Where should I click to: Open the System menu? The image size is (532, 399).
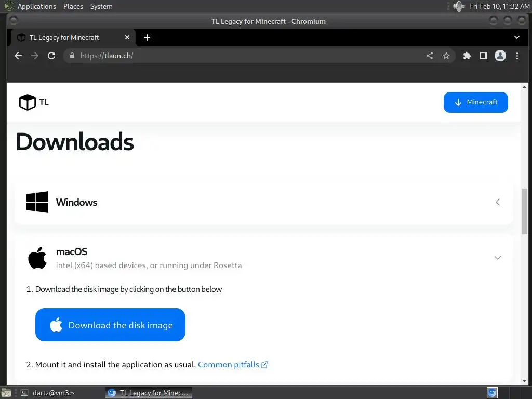coord(101,6)
